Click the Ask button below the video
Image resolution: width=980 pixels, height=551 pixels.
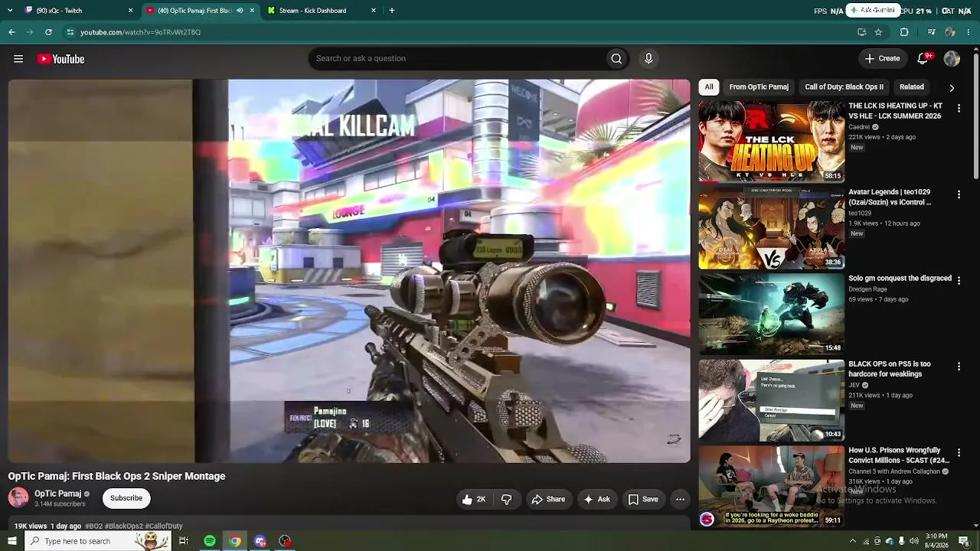pos(596,500)
